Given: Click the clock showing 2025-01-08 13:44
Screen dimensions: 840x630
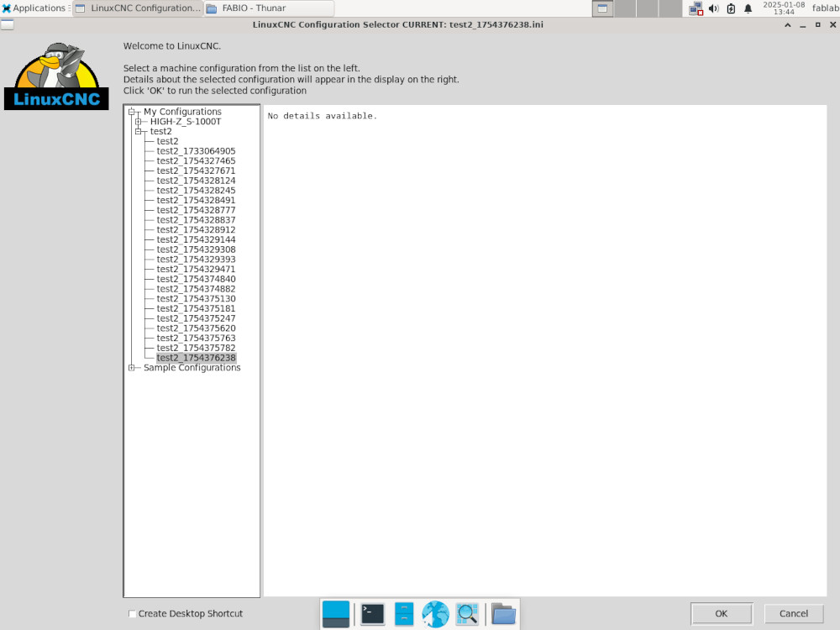Looking at the screenshot, I should coord(784,8).
